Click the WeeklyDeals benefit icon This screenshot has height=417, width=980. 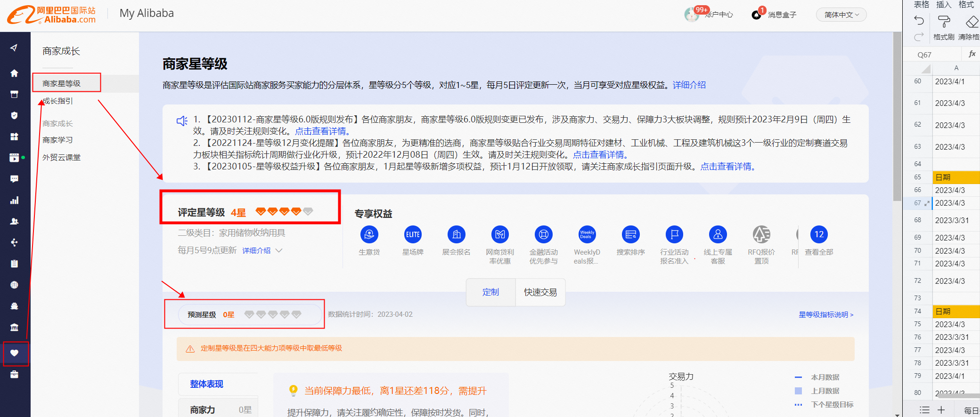click(x=587, y=234)
